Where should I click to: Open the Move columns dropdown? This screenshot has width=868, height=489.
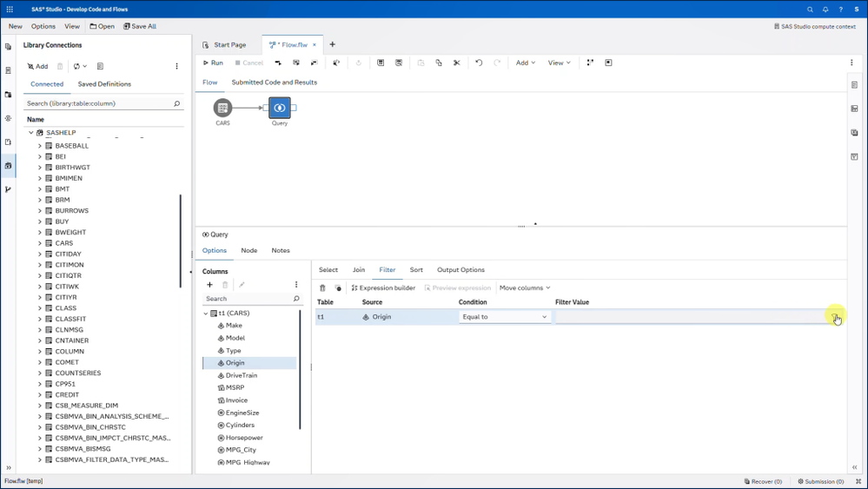coord(525,287)
